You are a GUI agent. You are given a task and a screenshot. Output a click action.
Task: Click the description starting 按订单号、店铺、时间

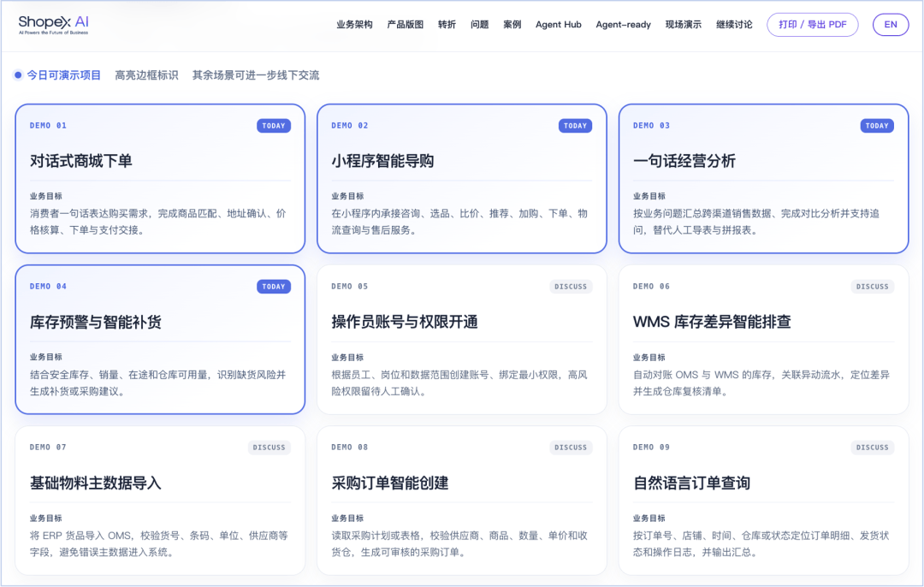[x=761, y=544]
